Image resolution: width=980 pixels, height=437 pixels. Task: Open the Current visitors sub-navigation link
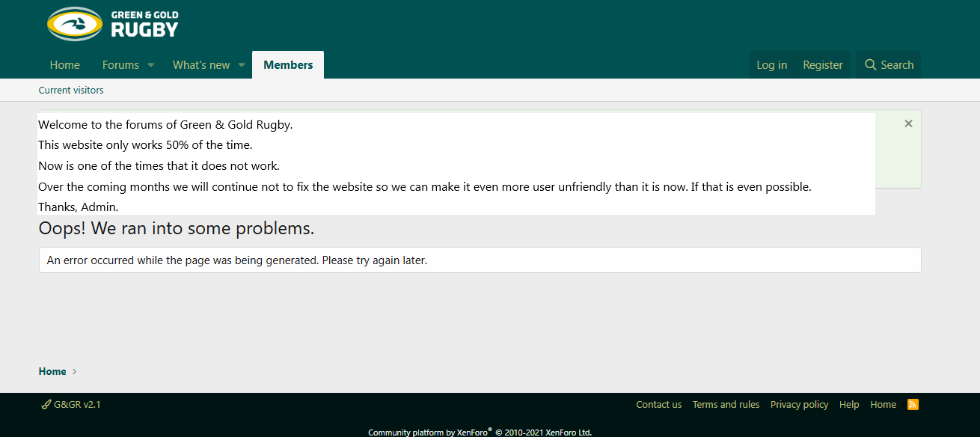point(71,91)
